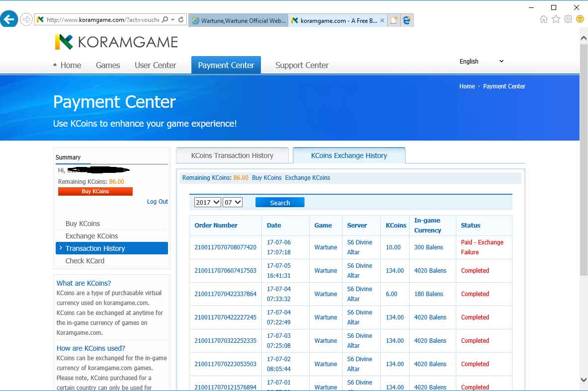Click the date '17-07-05 16:41:31'
Viewport: 588px width, 391px height.
279,271
